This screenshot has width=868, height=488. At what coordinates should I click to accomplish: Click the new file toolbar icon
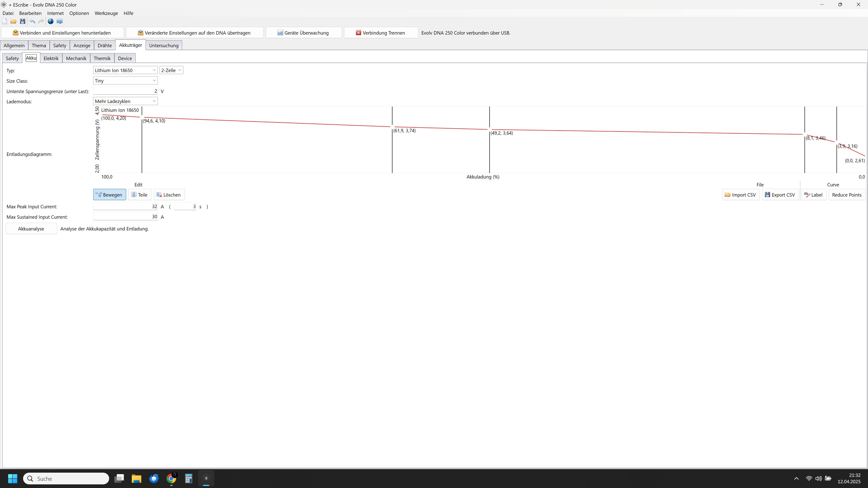pos(4,21)
